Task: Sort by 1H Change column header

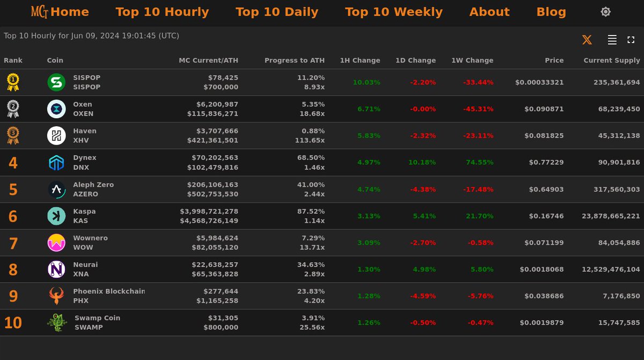Action: (x=360, y=61)
